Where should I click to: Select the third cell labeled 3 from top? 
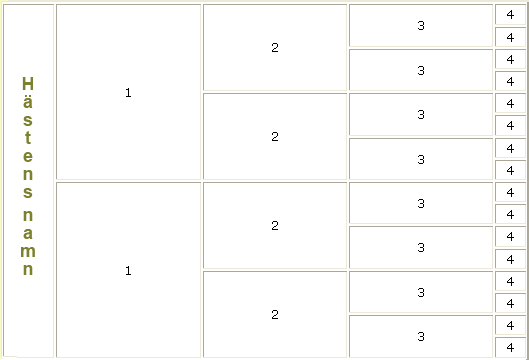click(x=421, y=114)
